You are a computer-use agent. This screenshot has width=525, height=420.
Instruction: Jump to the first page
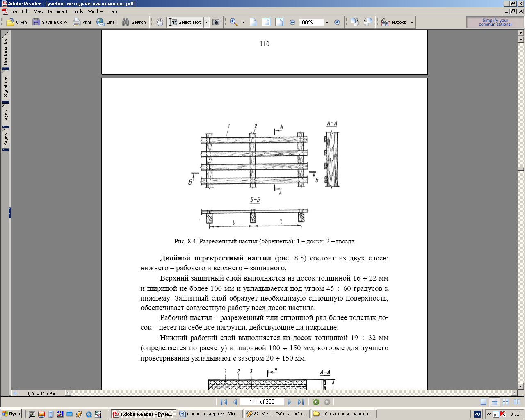click(224, 402)
